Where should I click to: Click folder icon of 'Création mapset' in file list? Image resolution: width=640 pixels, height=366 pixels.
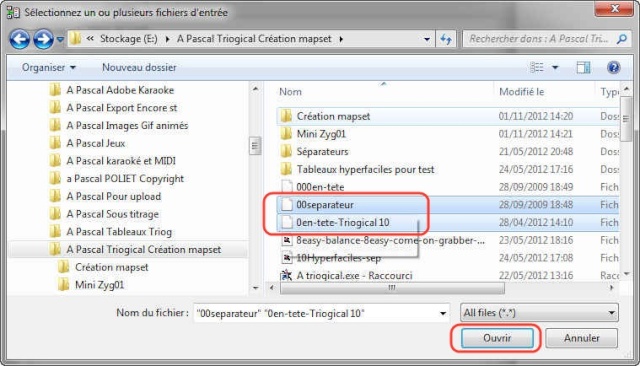(x=286, y=116)
